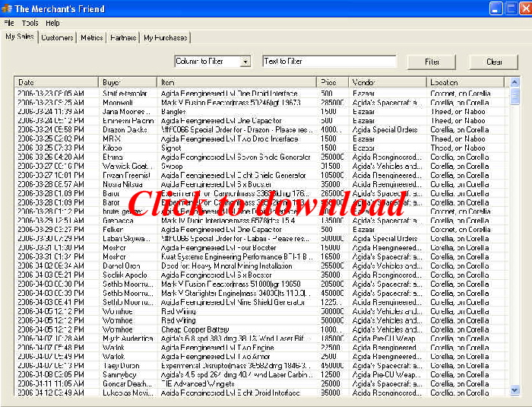Click the scrollbar down arrow in sales list

point(515,390)
